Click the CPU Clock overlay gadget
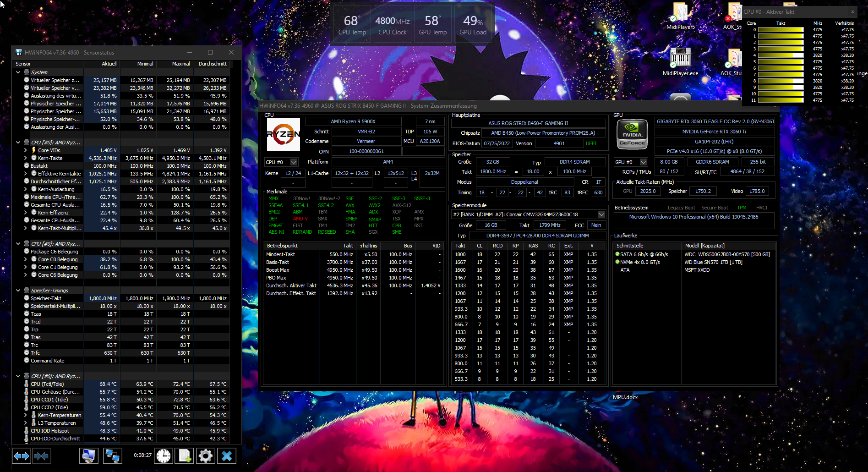Viewport: 868px width, 472px height. (x=393, y=25)
